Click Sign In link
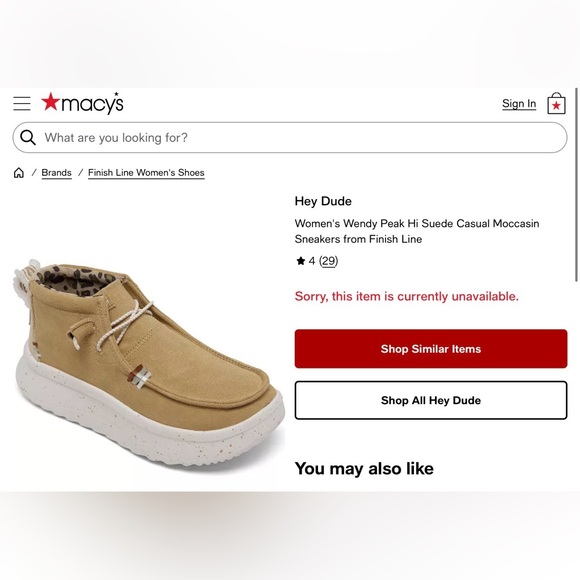Screen dimensions: 580x580 click(519, 104)
